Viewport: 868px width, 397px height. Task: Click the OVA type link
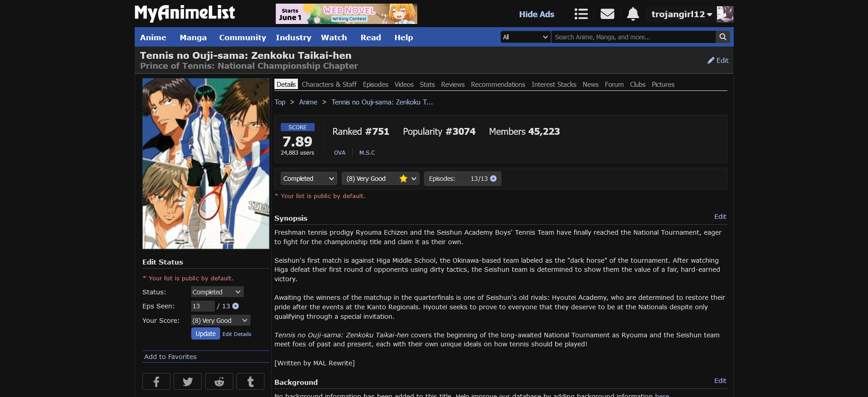340,153
